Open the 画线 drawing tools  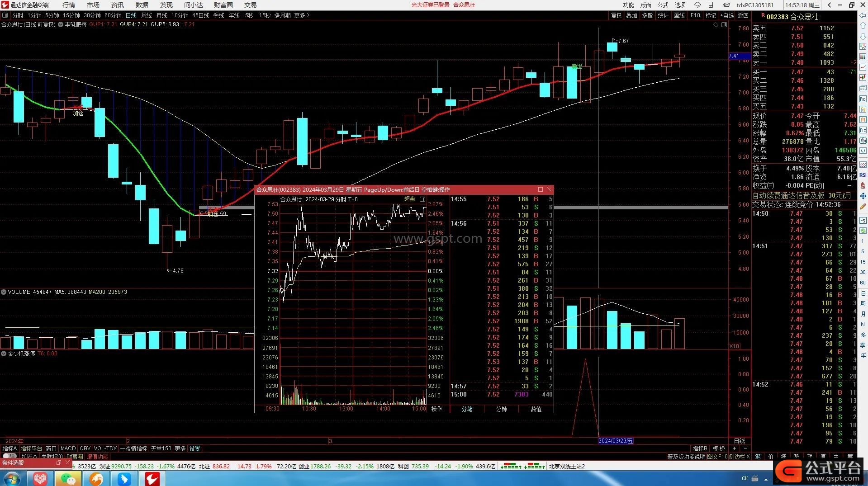[x=679, y=15]
